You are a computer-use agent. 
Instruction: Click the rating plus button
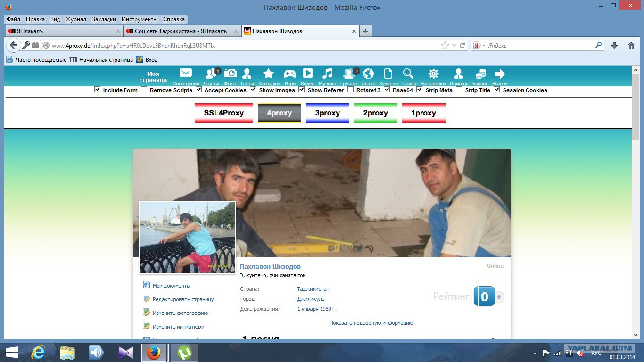(x=499, y=296)
